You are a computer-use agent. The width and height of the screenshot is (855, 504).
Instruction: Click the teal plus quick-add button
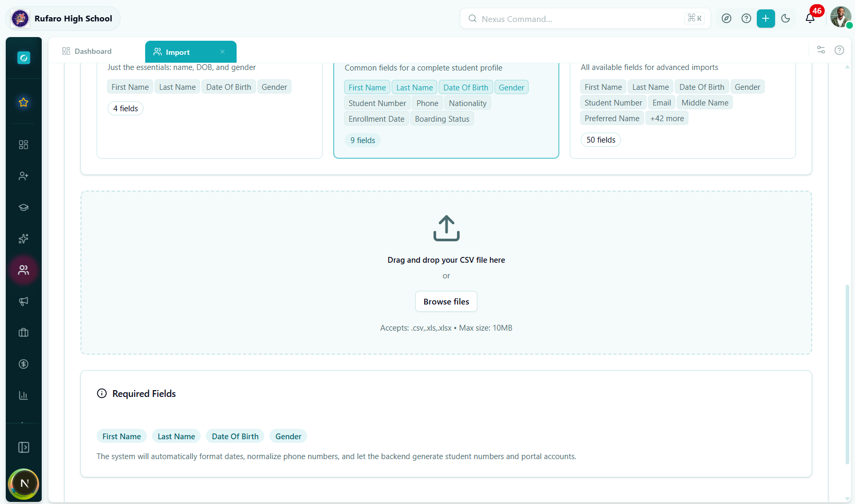coord(766,19)
